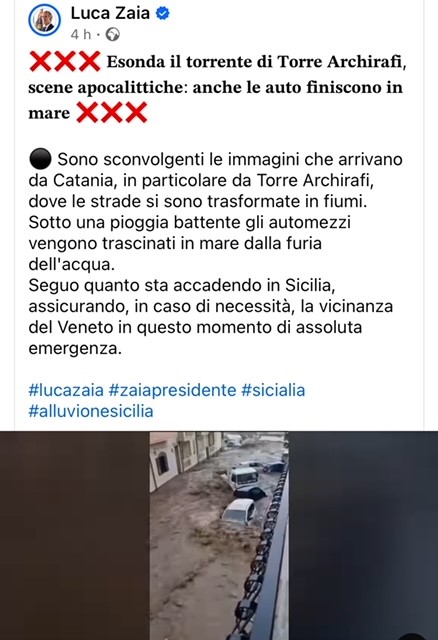This screenshot has width=438, height=640.
Task: Open the #lucazaia hashtag
Action: click(x=66, y=390)
